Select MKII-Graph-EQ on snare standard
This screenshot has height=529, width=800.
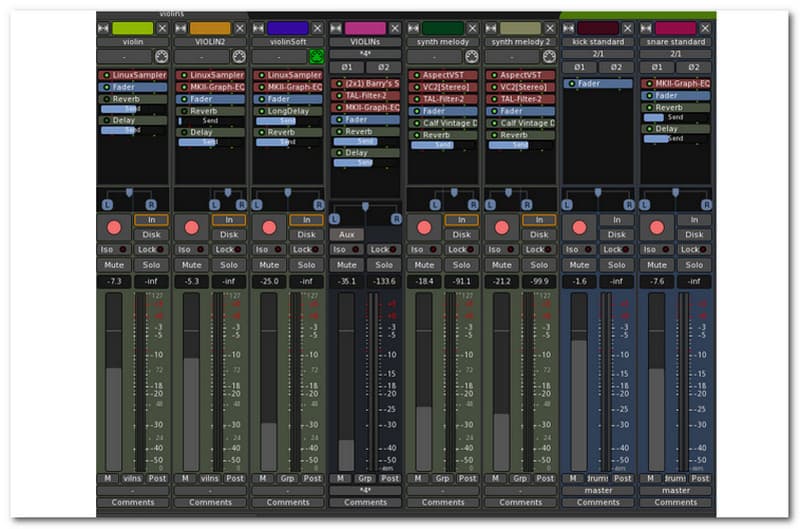(x=676, y=84)
